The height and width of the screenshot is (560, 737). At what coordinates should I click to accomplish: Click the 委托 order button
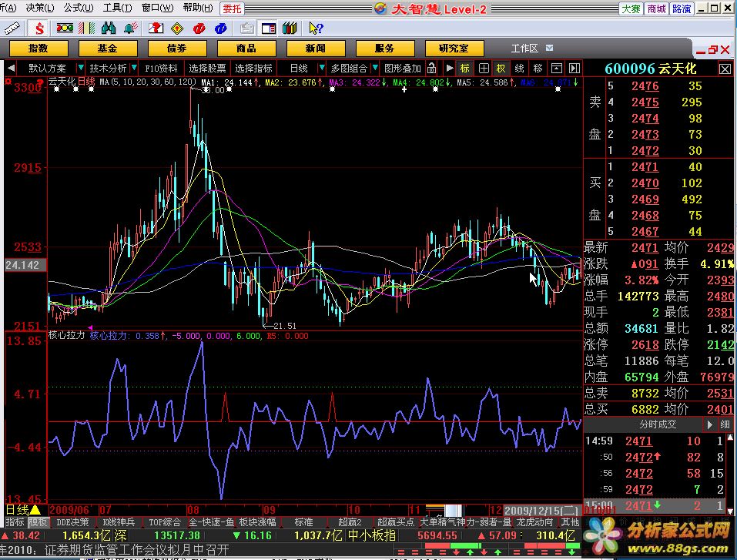click(232, 8)
